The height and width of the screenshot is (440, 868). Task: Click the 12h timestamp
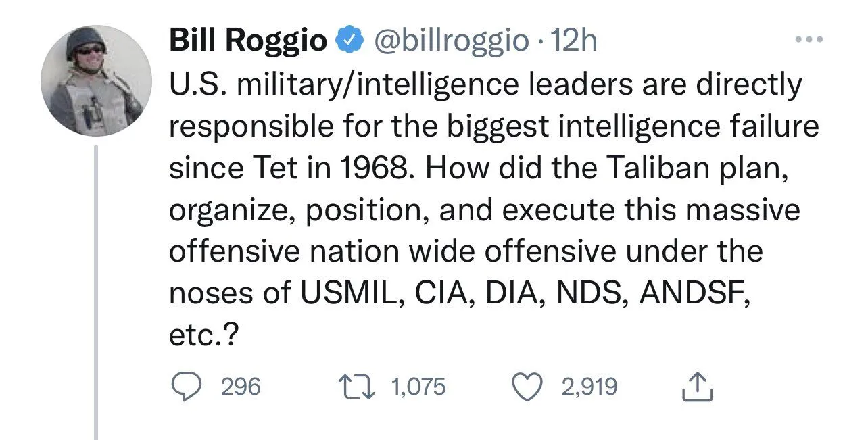pos(575,41)
